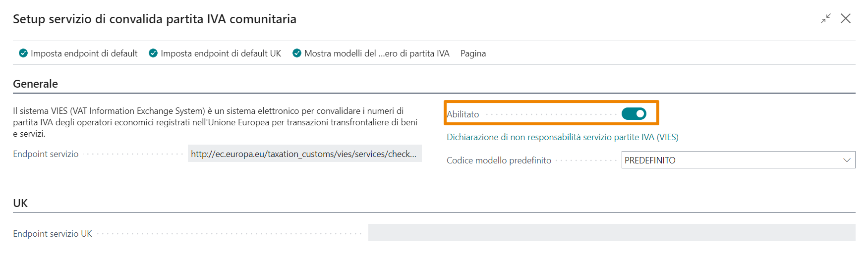
Task: Click the checkmark icon beside Imposta endpoint di default
Action: (23, 53)
